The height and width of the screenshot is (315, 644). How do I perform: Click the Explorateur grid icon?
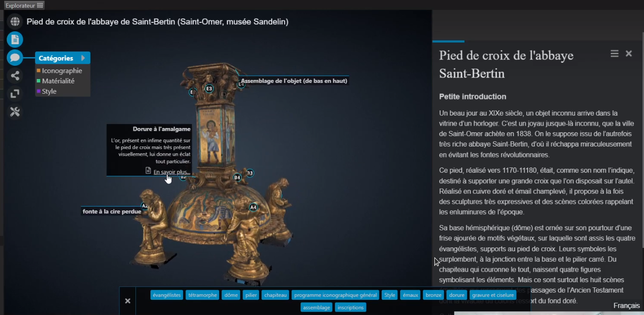(40, 5)
